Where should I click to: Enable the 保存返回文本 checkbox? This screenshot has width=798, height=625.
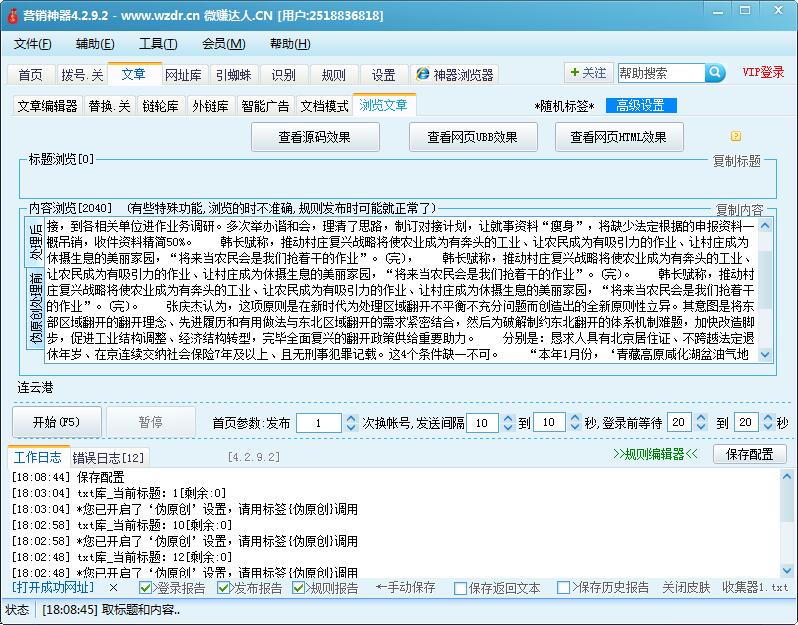pyautogui.click(x=461, y=588)
